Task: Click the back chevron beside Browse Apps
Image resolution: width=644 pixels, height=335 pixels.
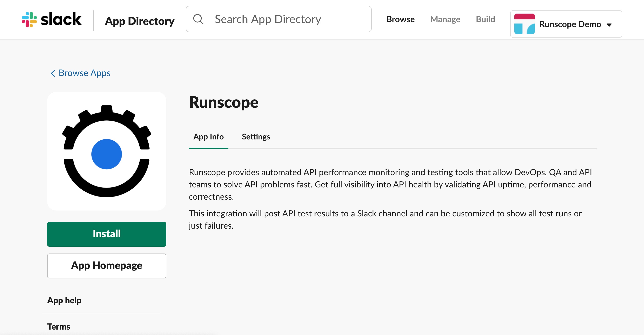Action: [53, 73]
